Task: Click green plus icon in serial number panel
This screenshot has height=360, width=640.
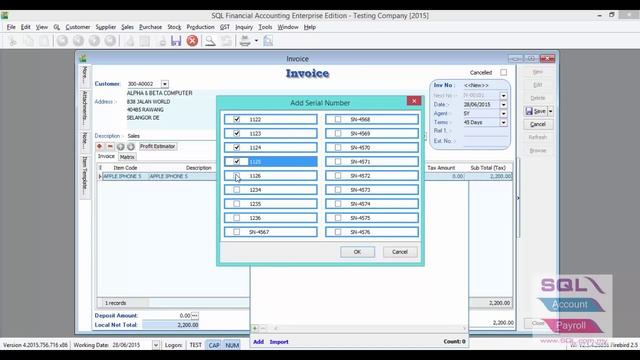Action: [x=255, y=328]
